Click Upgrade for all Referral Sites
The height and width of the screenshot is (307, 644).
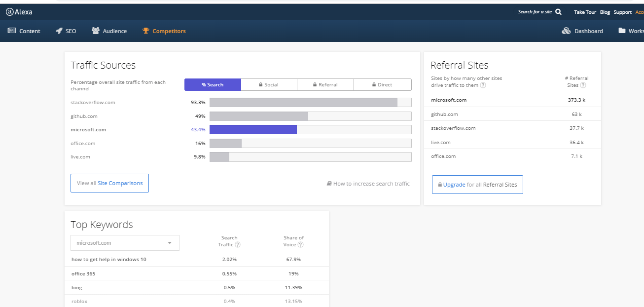pos(477,185)
